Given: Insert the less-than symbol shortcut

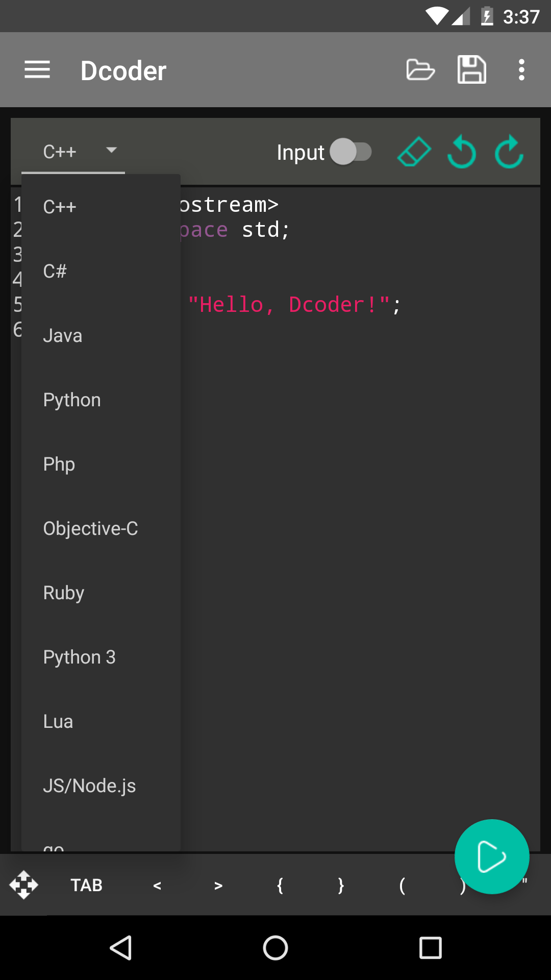Looking at the screenshot, I should click(157, 885).
